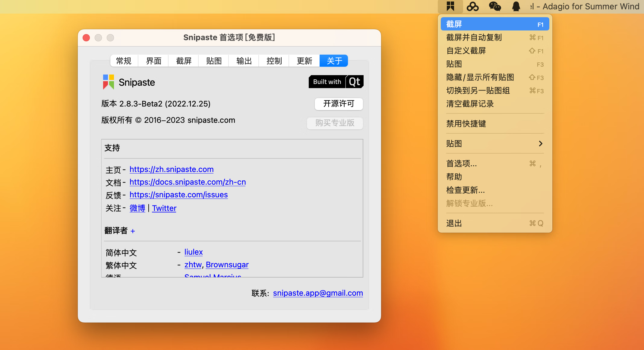644x350 pixels.
Task: Switch to the 常规 tab
Action: point(124,61)
